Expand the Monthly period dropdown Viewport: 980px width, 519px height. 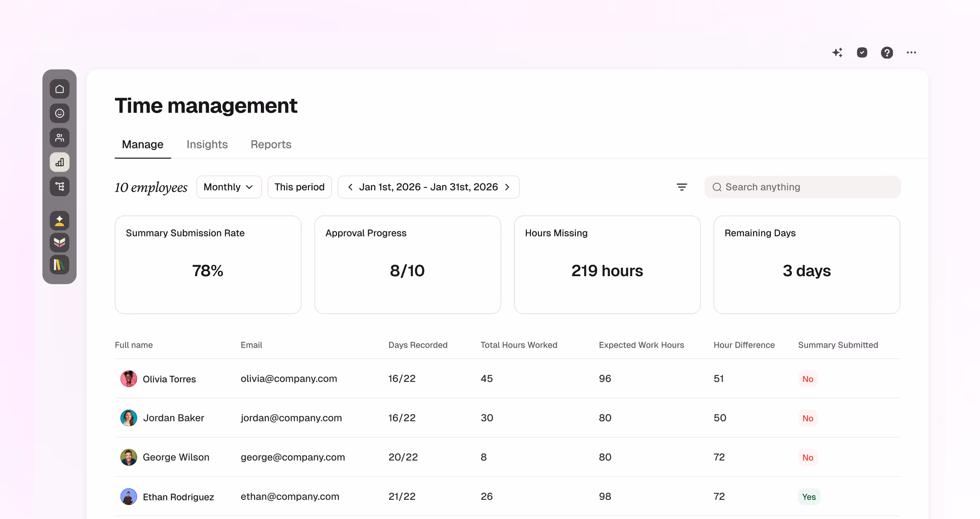[229, 187]
